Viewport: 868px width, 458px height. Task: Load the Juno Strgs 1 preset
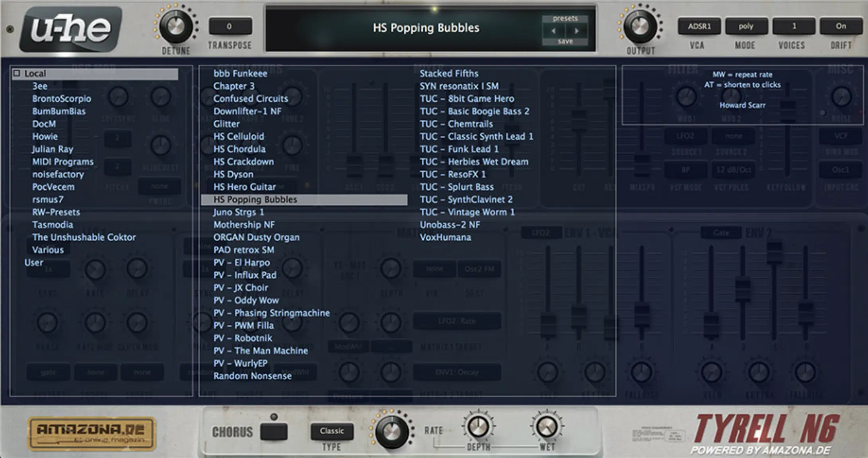239,212
